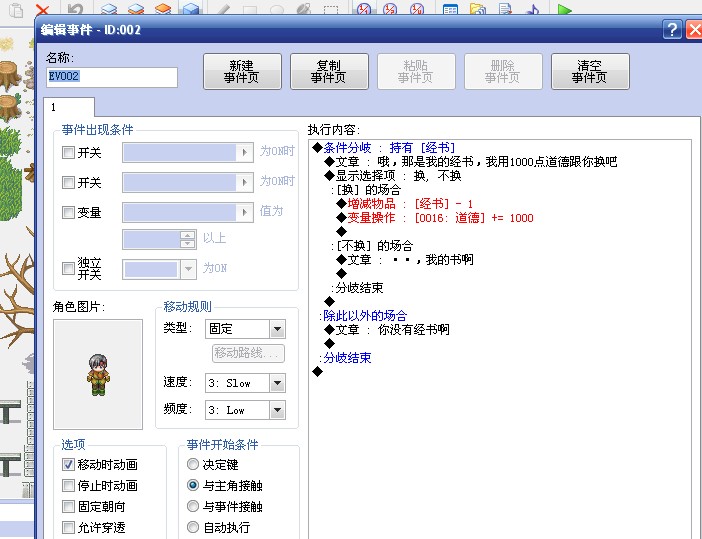The width and height of the screenshot is (702, 539).
Task: Open the 独立开关 为ON dropdown
Action: click(188, 269)
